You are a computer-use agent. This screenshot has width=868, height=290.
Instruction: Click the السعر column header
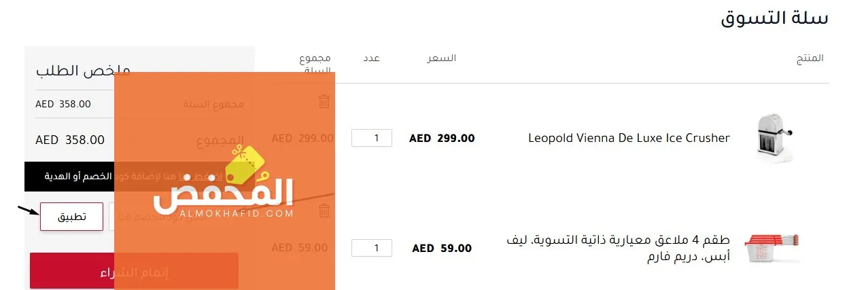[x=441, y=58]
